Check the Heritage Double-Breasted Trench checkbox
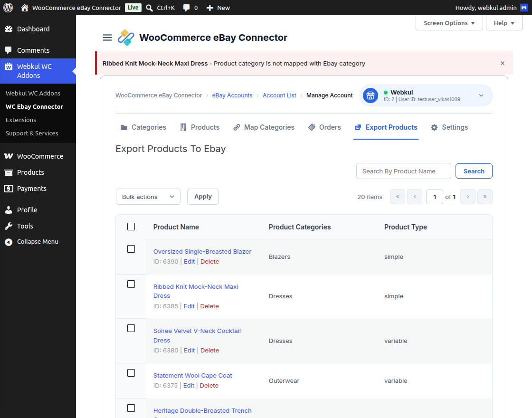This screenshot has width=532, height=418. [131, 408]
